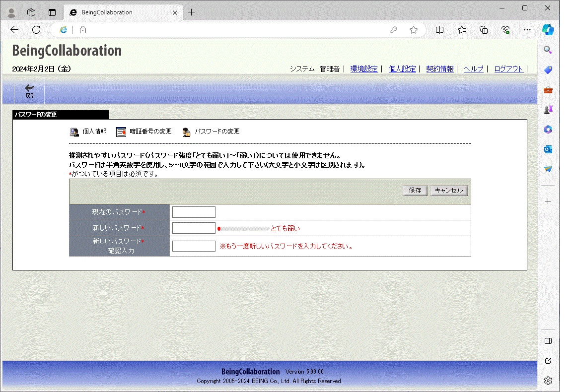Open 暗証番号の変更 PIN change icon
Image resolution: width=572 pixels, height=392 pixels.
(121, 132)
